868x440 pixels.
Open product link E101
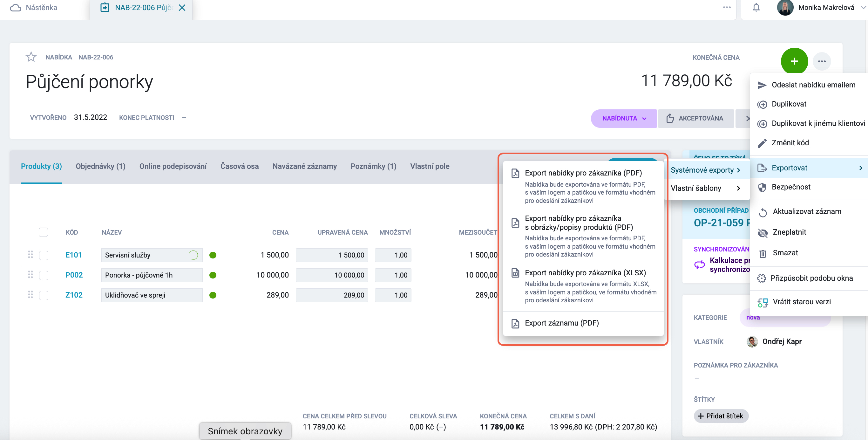(73, 255)
